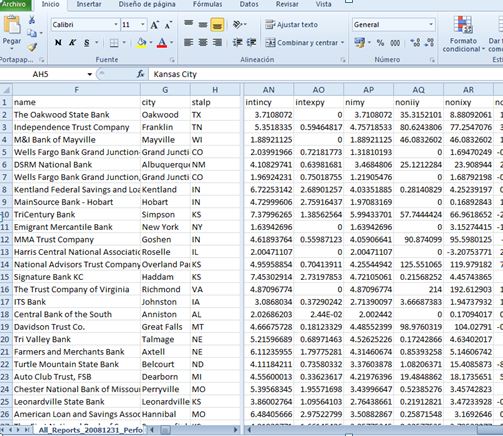Open the underline style dropdown arrow
Screen dimensions: 503x436
tap(96, 43)
